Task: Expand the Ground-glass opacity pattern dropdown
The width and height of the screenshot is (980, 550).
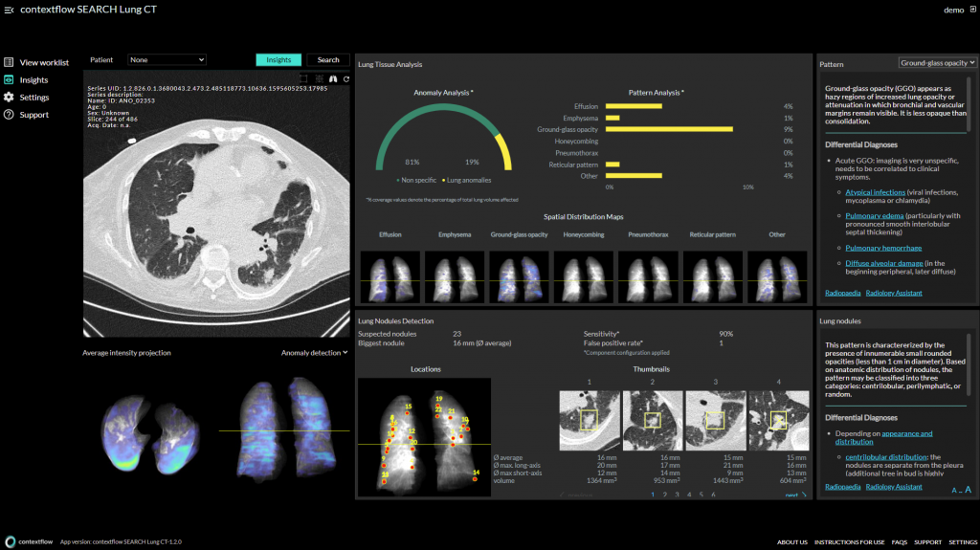Action: point(937,63)
